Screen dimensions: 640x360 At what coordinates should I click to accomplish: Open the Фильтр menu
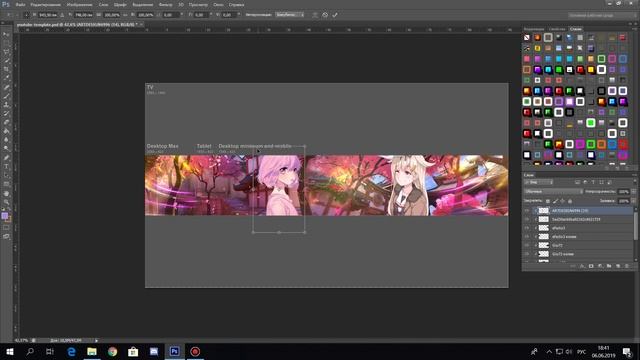pyautogui.click(x=165, y=4)
